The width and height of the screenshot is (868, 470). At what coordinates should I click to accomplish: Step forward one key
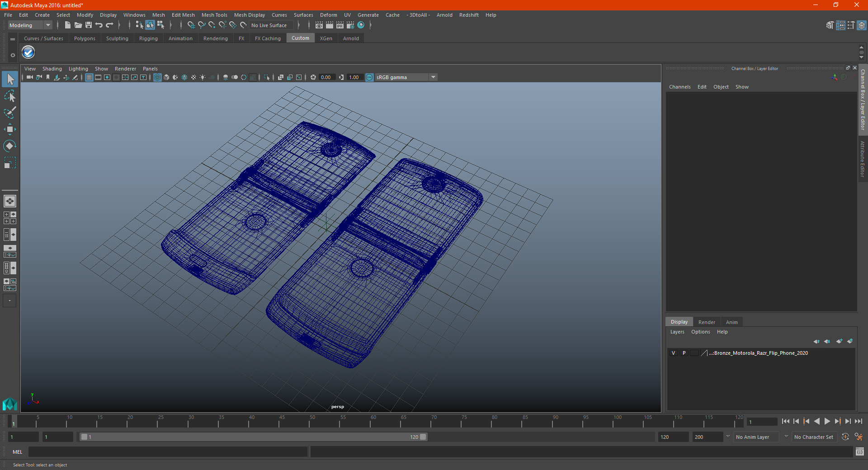click(837, 421)
